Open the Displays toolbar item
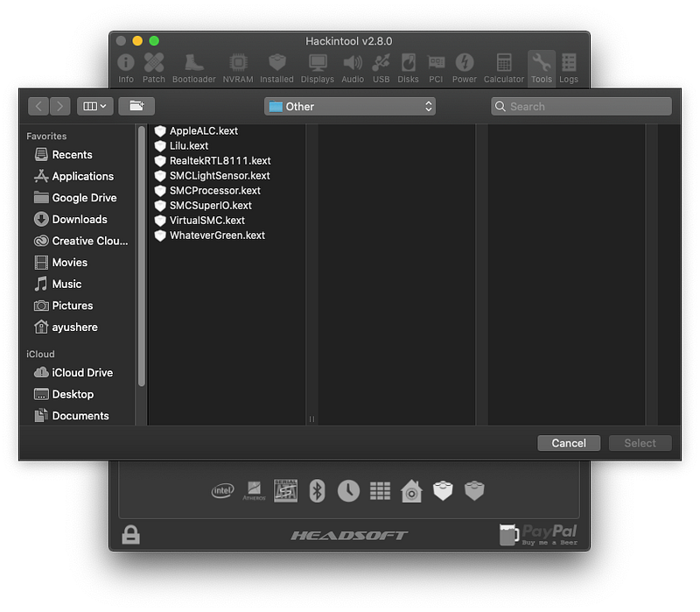 318,68
